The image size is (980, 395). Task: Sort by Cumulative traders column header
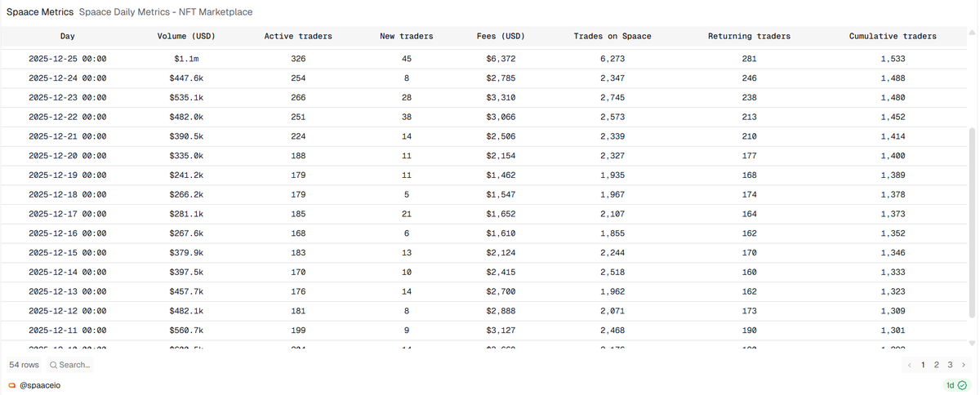click(x=893, y=36)
